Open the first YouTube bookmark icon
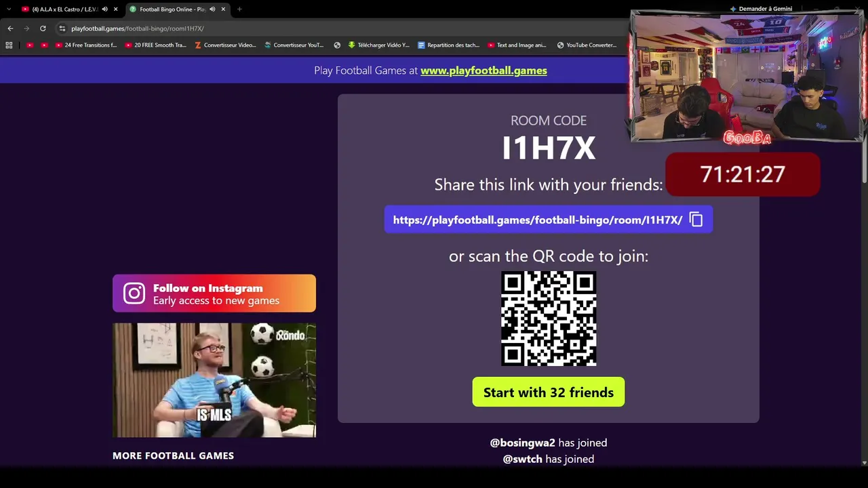The width and height of the screenshot is (868, 488). 30,45
